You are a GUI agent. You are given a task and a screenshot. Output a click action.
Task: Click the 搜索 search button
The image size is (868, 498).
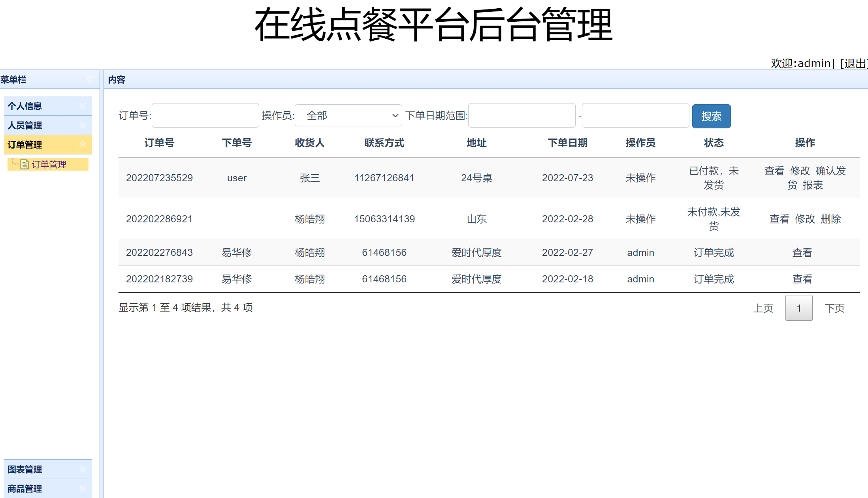711,116
